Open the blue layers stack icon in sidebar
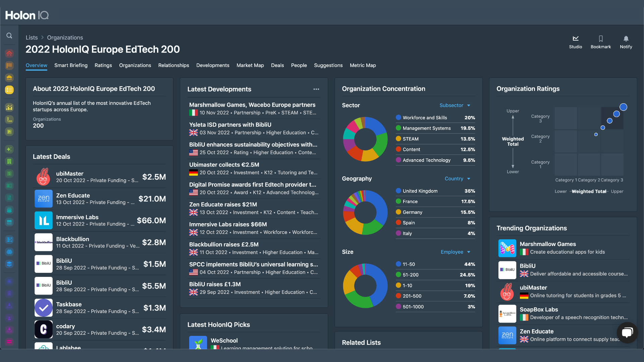This screenshot has width=644, height=362. (x=9, y=264)
